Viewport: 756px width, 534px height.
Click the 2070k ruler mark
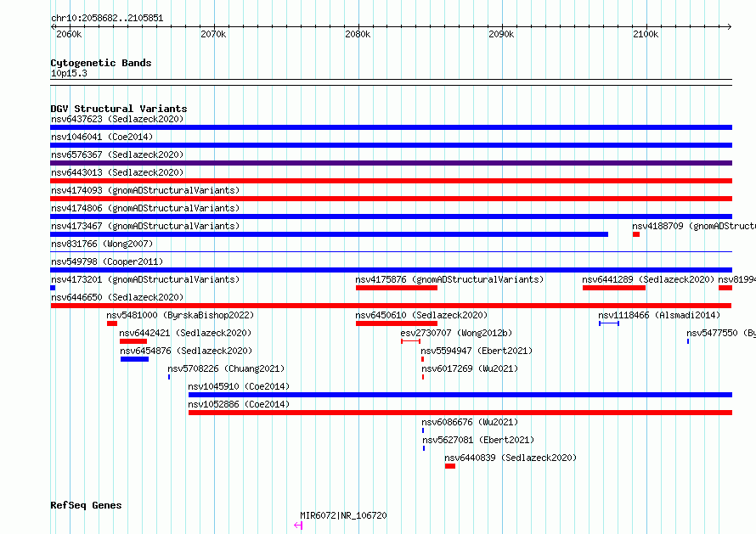point(213,34)
